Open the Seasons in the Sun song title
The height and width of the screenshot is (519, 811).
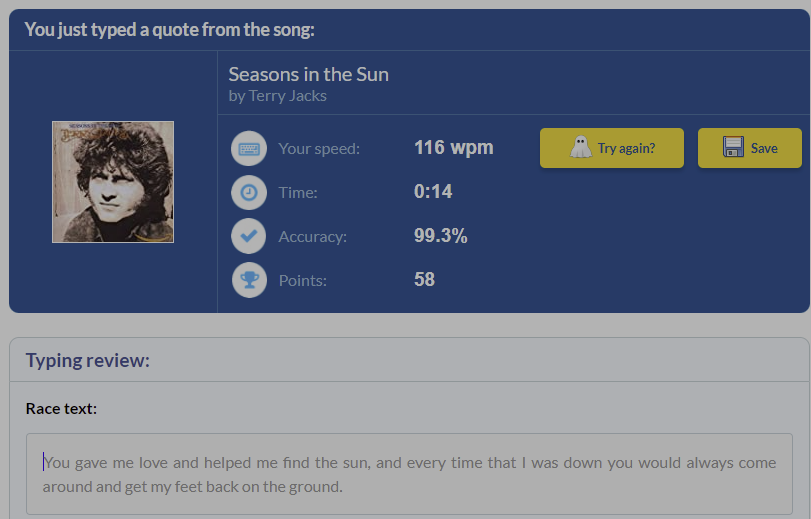308,74
